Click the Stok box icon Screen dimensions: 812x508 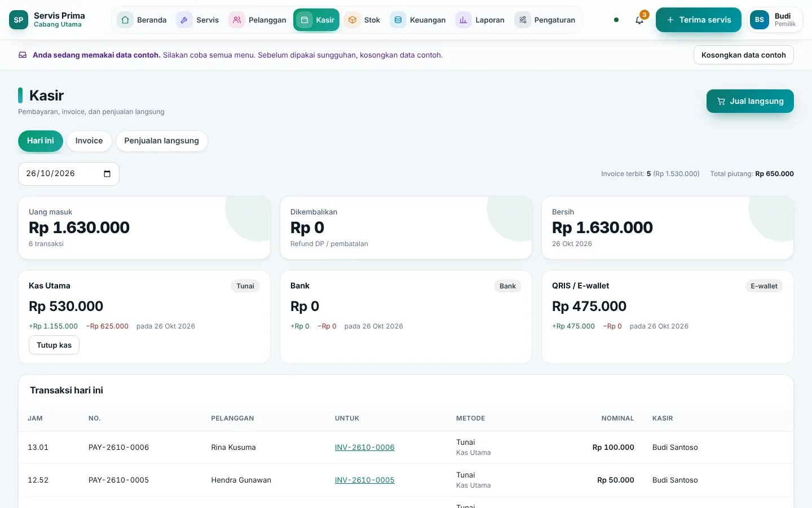[x=352, y=20]
